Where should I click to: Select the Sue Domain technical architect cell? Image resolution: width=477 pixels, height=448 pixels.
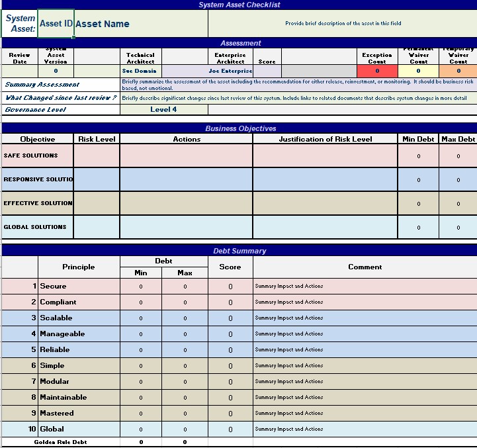tap(141, 71)
